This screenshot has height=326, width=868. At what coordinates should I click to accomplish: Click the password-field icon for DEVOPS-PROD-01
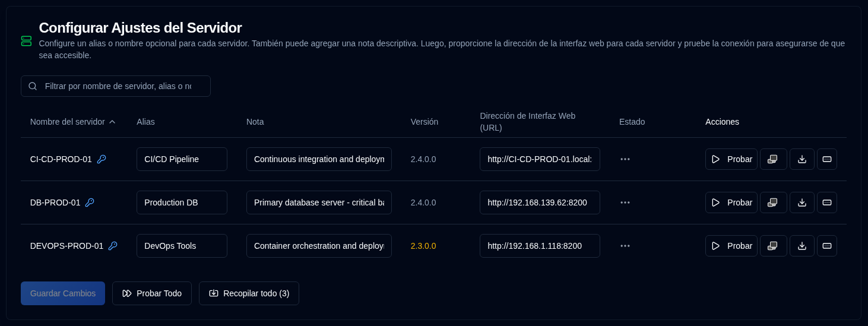click(x=827, y=246)
